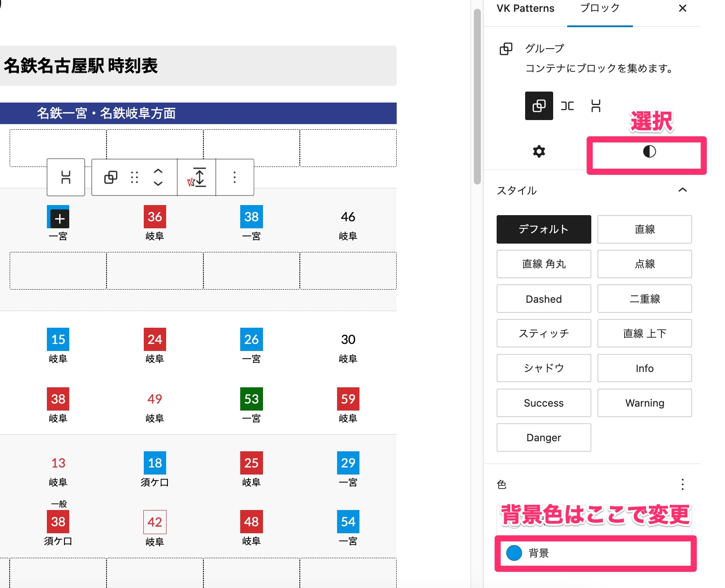Select parent Stack block in toolbar
The height and width of the screenshot is (588, 725).
point(66,177)
